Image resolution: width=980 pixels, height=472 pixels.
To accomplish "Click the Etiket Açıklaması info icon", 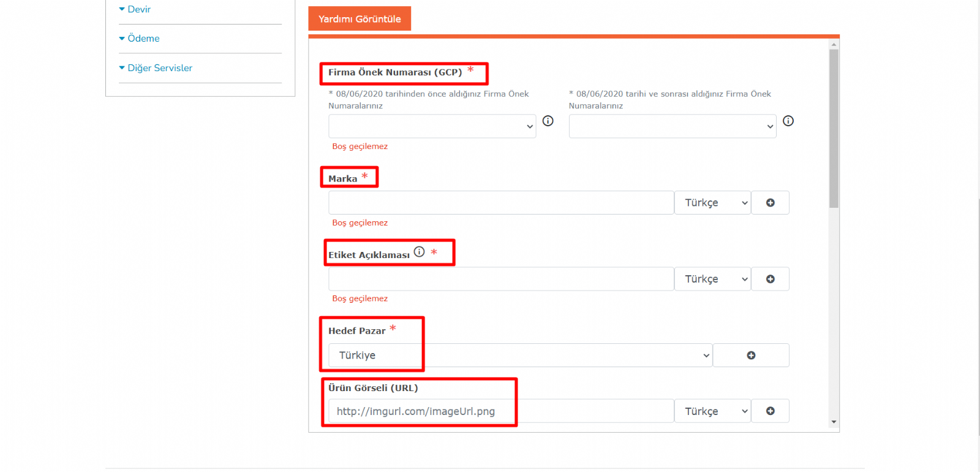I will point(419,252).
